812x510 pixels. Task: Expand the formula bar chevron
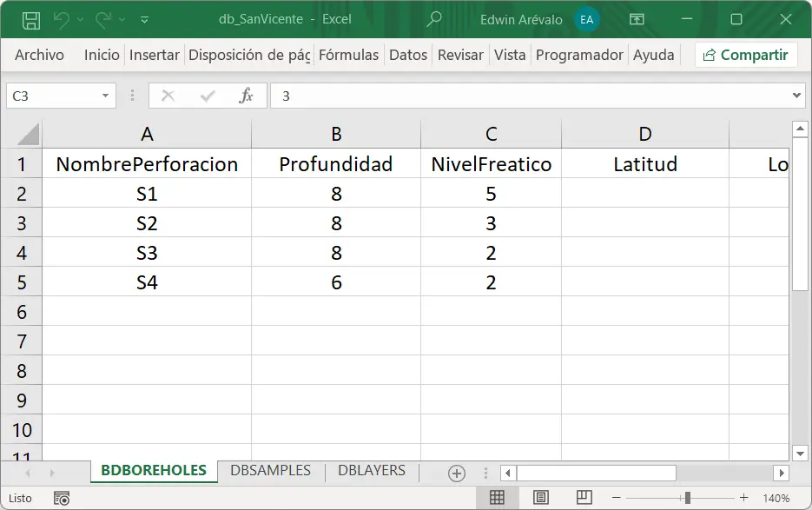click(797, 96)
